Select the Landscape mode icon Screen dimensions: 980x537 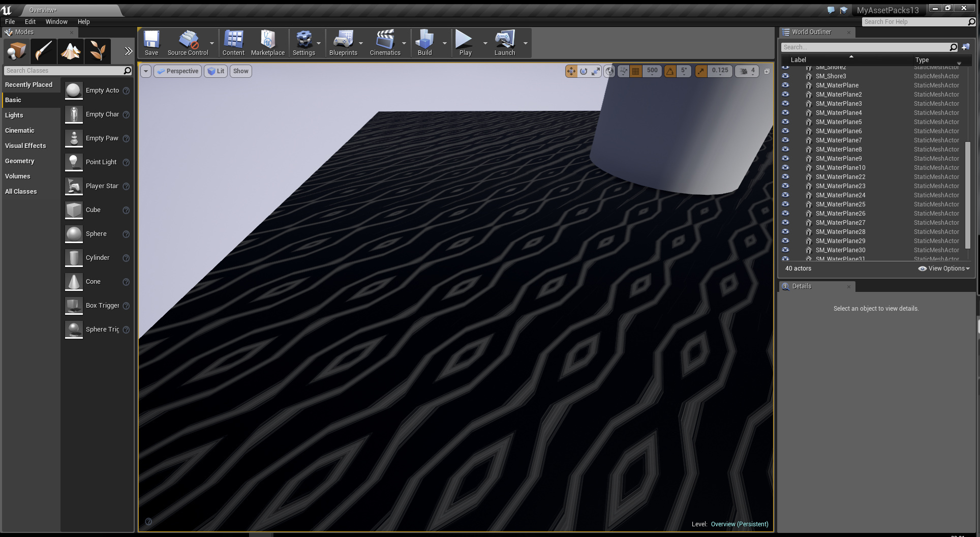(x=71, y=51)
